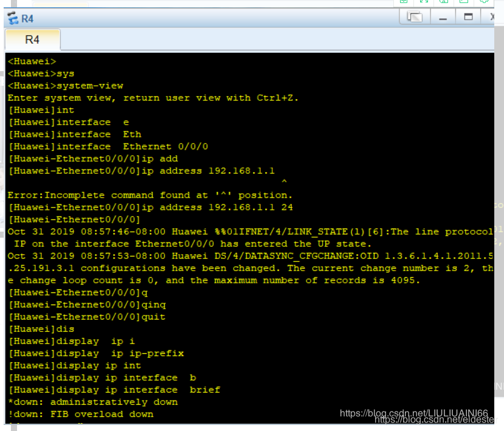The width and height of the screenshot is (504, 431).
Task: Click the '!down: FIB overload down' line
Action: pyautogui.click(x=81, y=415)
